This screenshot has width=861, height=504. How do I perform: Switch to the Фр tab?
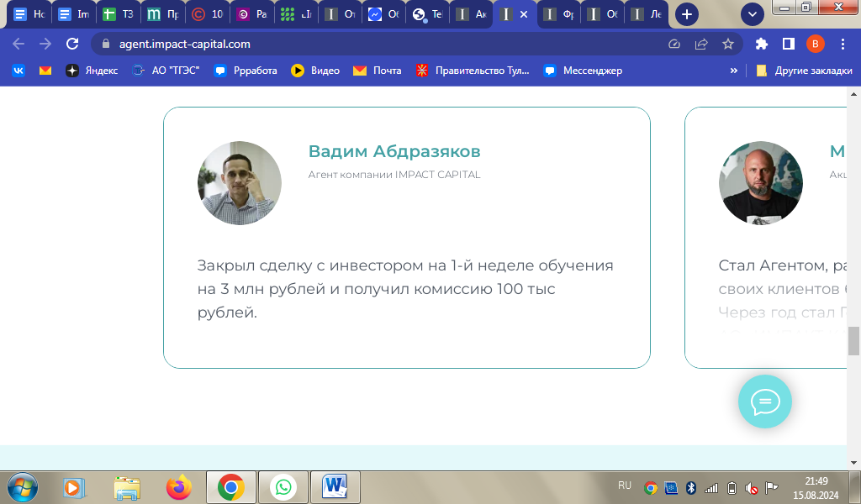(x=558, y=14)
